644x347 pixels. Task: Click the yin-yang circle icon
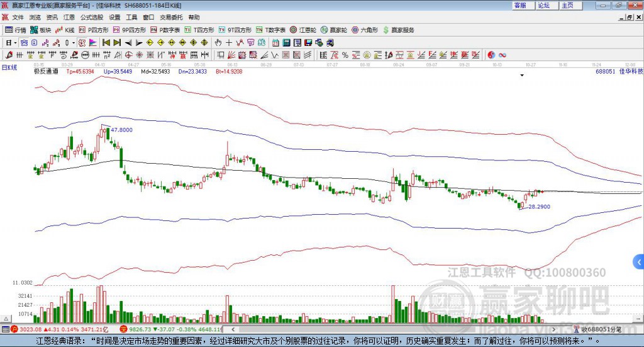pos(491,55)
